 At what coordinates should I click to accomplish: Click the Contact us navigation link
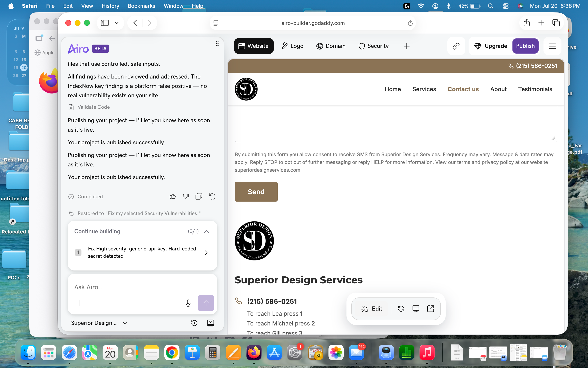tap(463, 89)
